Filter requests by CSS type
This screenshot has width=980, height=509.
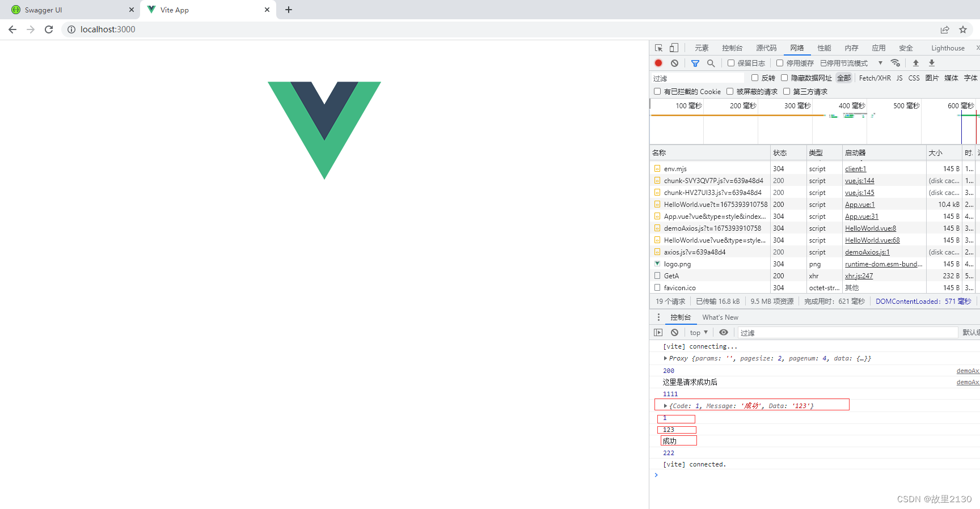914,78
